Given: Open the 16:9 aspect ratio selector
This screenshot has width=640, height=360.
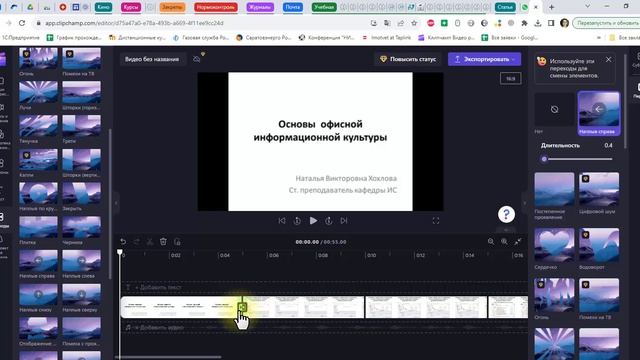Looking at the screenshot, I should [x=511, y=78].
